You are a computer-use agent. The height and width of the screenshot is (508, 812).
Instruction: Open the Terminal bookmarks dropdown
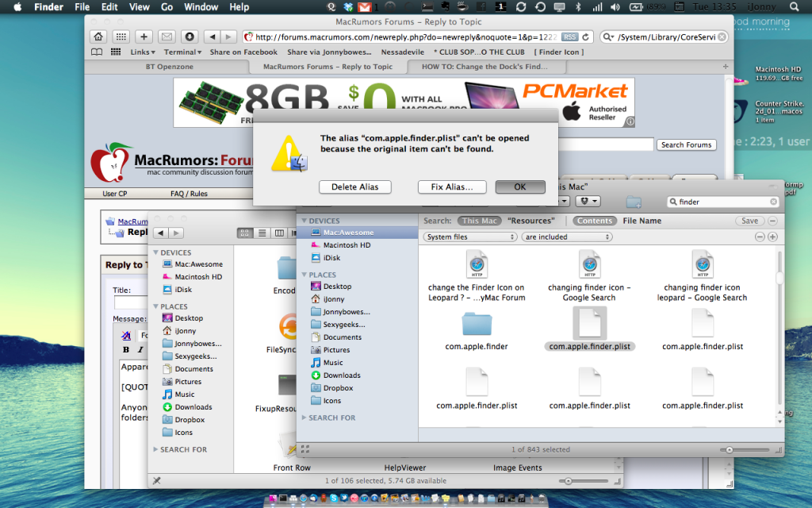click(x=182, y=52)
